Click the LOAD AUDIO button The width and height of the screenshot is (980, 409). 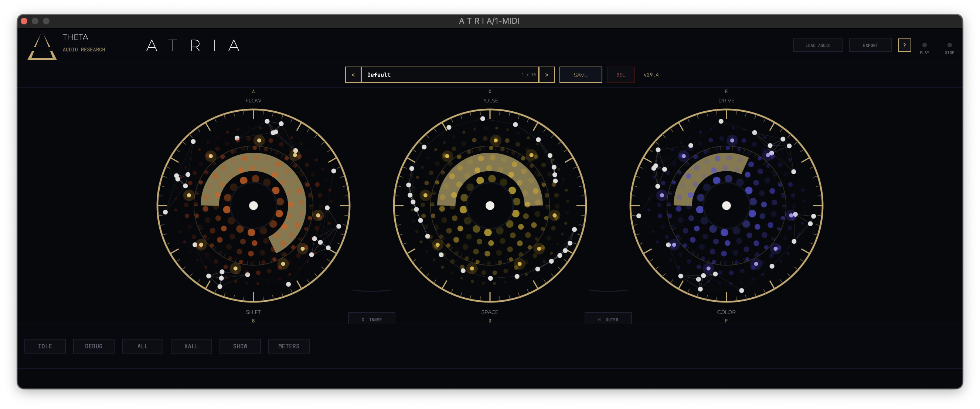click(x=818, y=45)
